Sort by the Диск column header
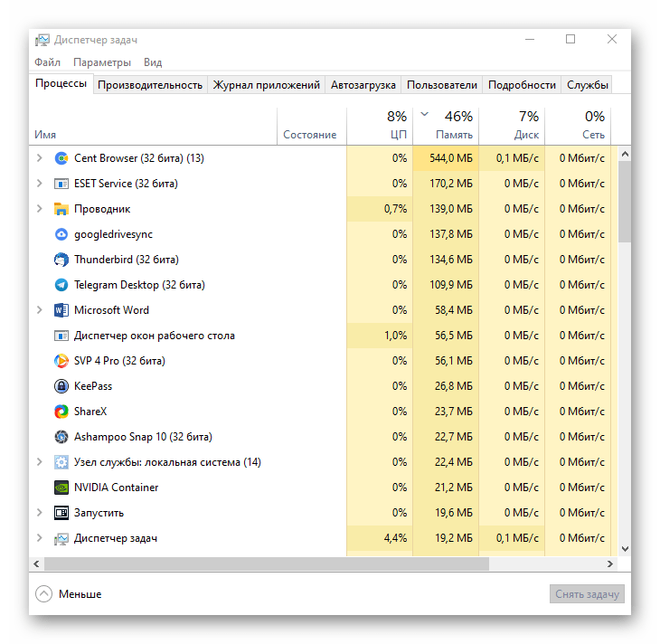Viewport: 660px width, 644px height. [x=512, y=127]
